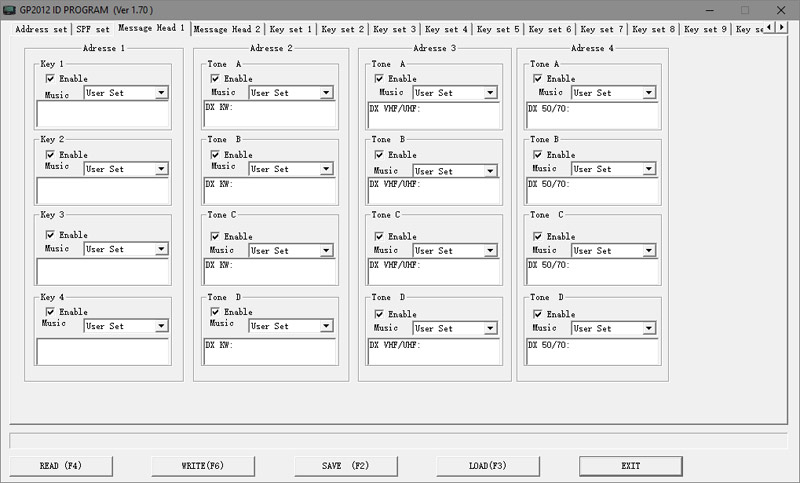Click the right tab scroll arrow
The image size is (800, 483).
(782, 27)
